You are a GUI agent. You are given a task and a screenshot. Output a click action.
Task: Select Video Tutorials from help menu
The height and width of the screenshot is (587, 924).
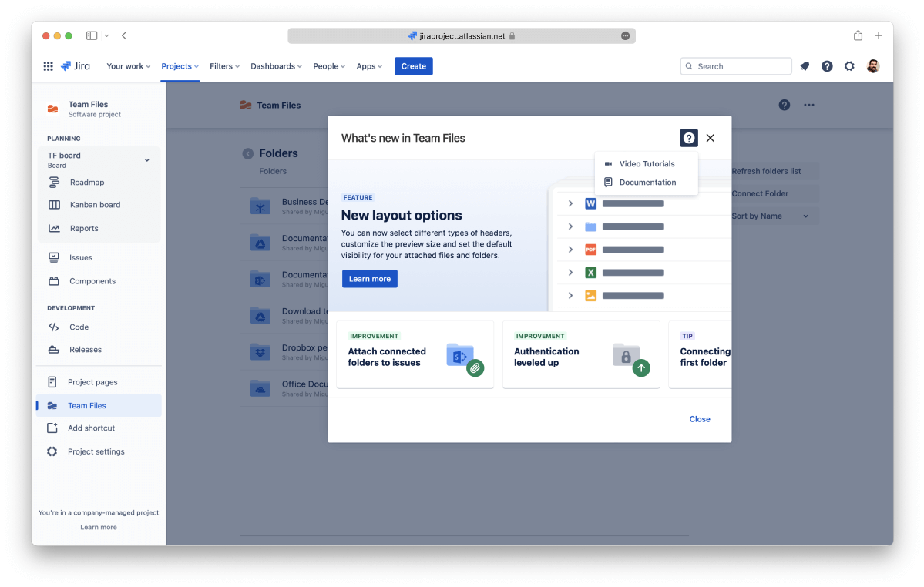pyautogui.click(x=646, y=163)
